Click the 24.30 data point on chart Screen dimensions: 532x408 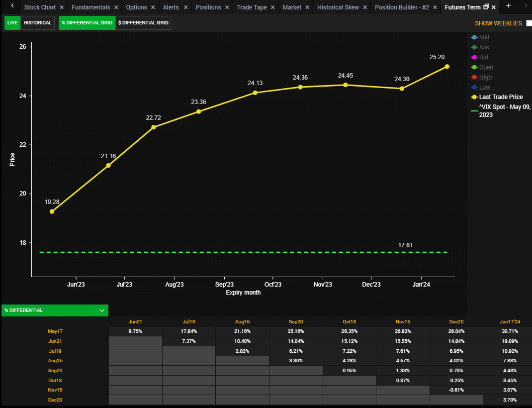tap(402, 88)
